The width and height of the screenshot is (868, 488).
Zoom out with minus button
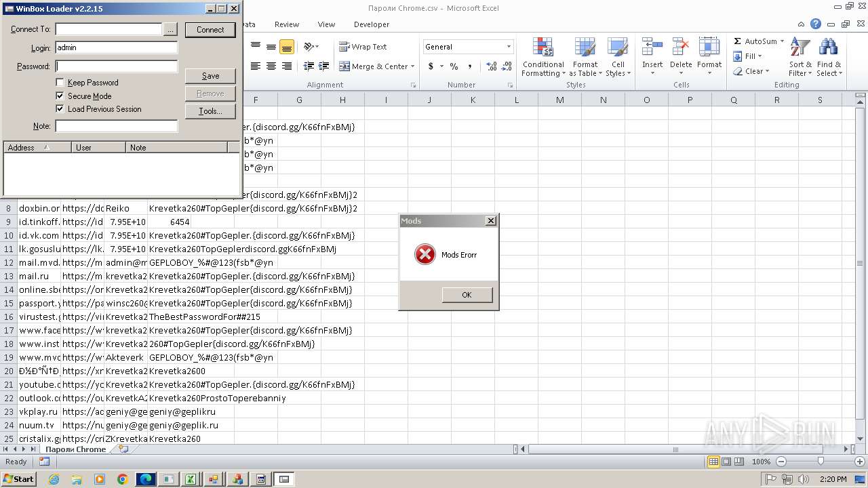[x=781, y=462]
